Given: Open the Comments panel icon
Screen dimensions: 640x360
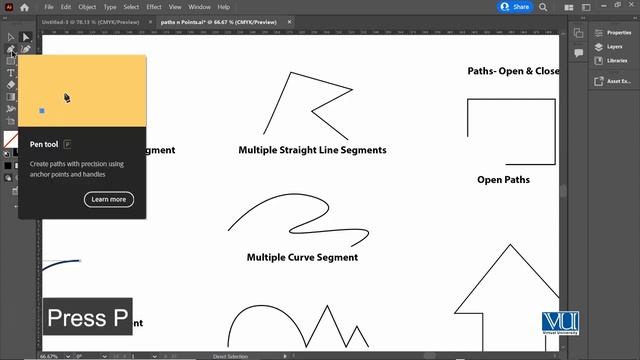Looking at the screenshot, I should (x=578, y=53).
